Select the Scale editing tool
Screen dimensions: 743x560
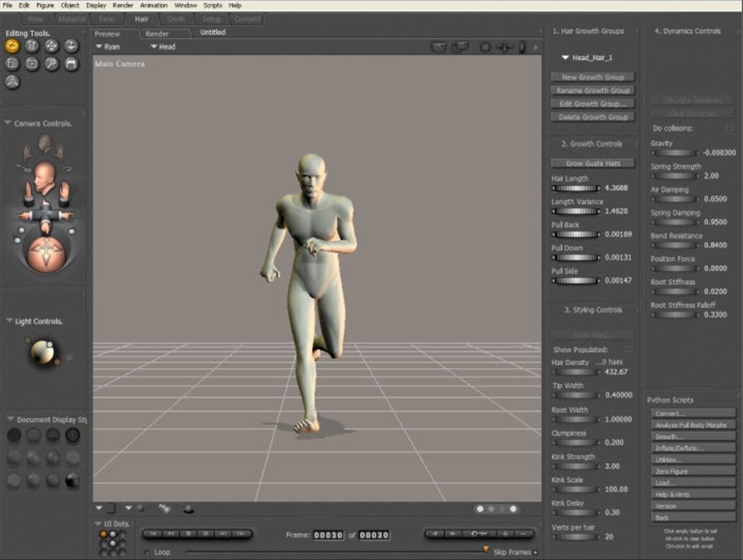[x=12, y=64]
